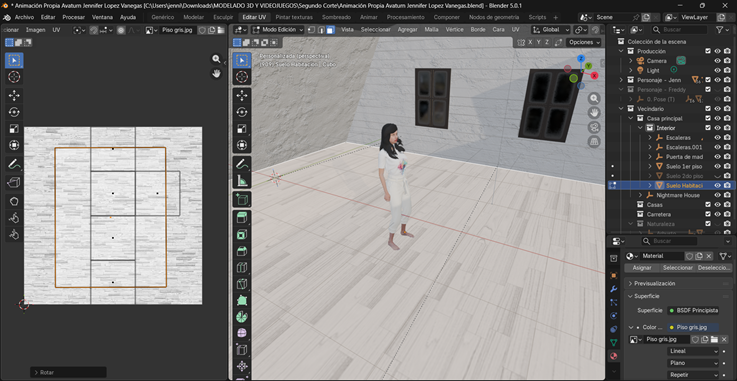Select the Move tool in the UV editor
This screenshot has width=737, height=381.
(14, 96)
